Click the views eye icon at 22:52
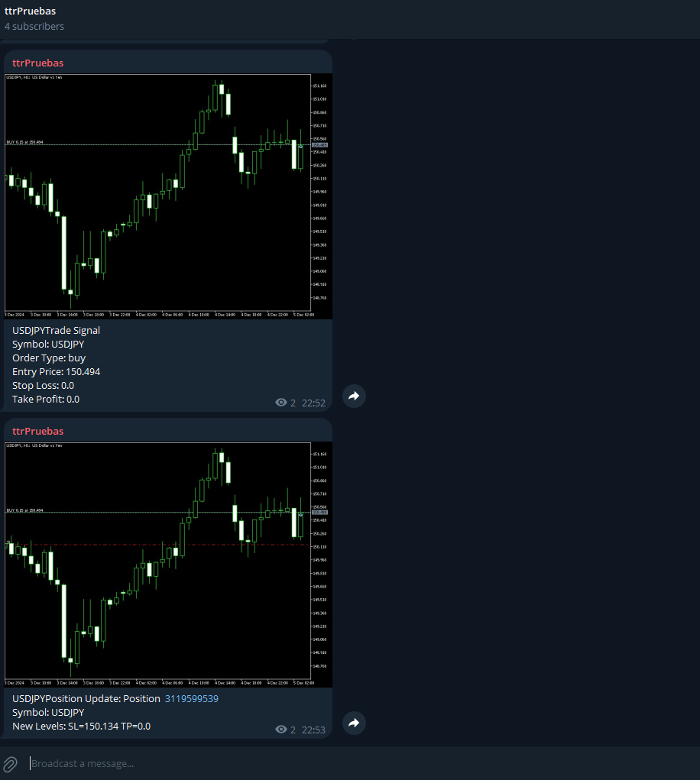 pyautogui.click(x=281, y=403)
